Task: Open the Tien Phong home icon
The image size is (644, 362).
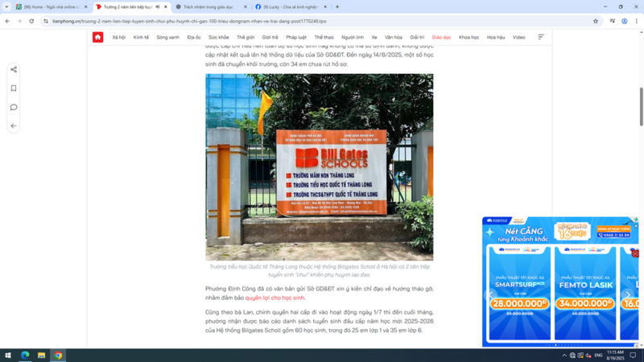Action: click(97, 37)
